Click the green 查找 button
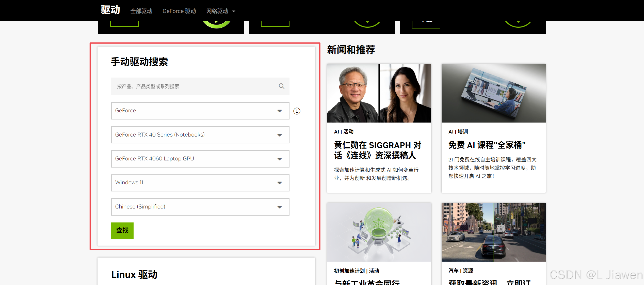The width and height of the screenshot is (644, 285). [x=122, y=230]
